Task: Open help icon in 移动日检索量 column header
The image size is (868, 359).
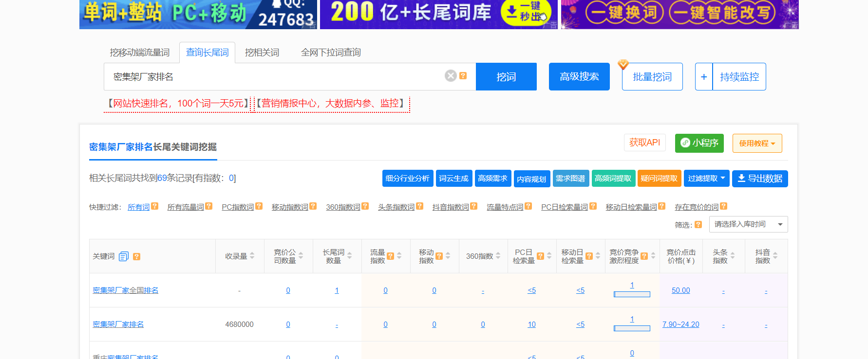Action: tap(589, 256)
